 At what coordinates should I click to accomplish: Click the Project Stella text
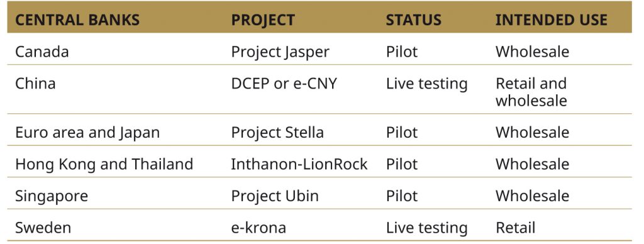point(277,132)
